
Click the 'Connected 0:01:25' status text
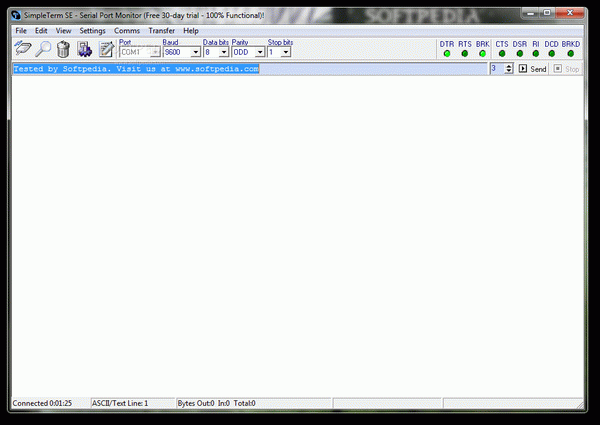tap(42, 403)
